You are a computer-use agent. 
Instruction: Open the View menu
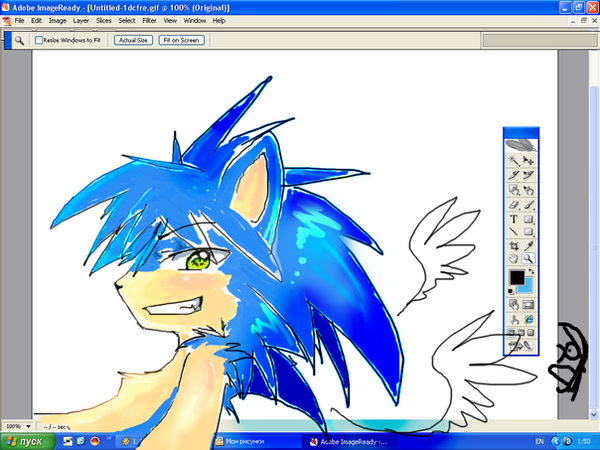pyautogui.click(x=170, y=21)
